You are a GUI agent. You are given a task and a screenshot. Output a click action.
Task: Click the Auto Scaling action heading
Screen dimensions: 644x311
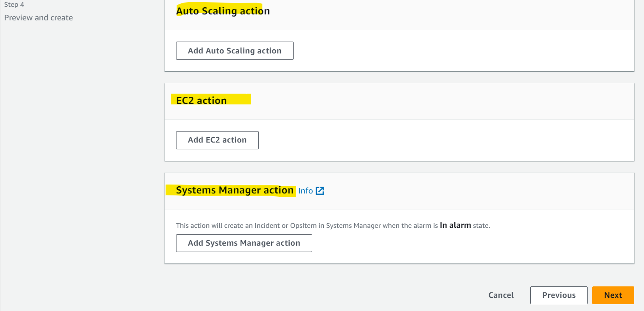pyautogui.click(x=223, y=11)
